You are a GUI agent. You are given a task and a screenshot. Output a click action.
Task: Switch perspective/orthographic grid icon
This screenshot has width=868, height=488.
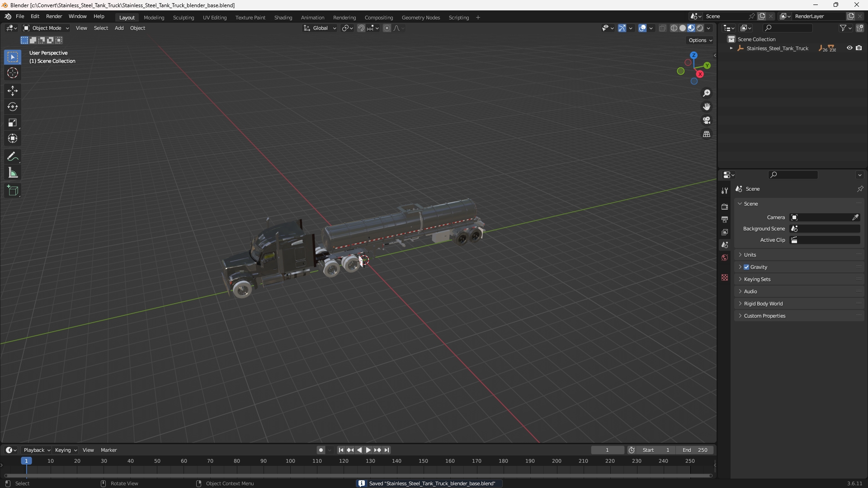pyautogui.click(x=706, y=134)
